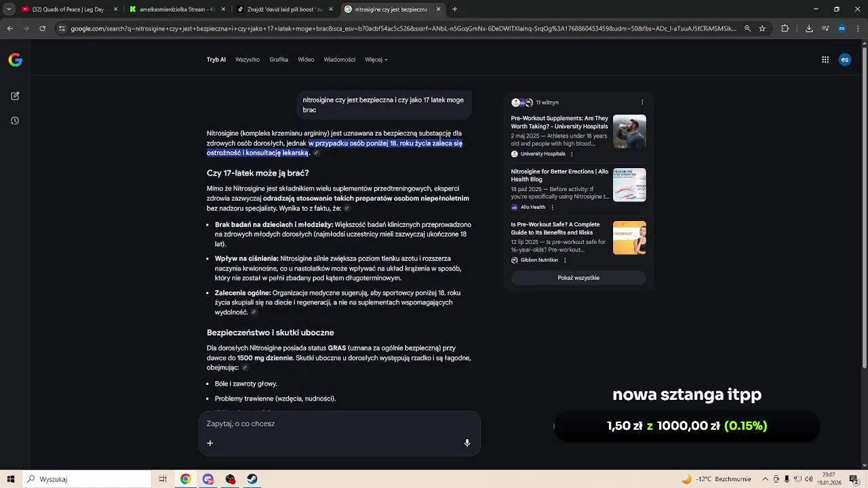Switch to the 'Tryb AI' tab
Screen dimensions: 868x488
coord(216,60)
